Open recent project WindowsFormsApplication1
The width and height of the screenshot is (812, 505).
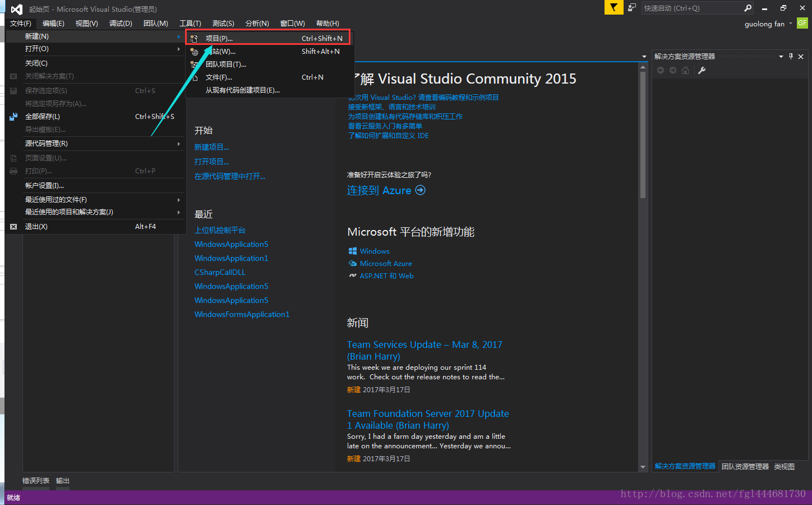[x=242, y=314]
